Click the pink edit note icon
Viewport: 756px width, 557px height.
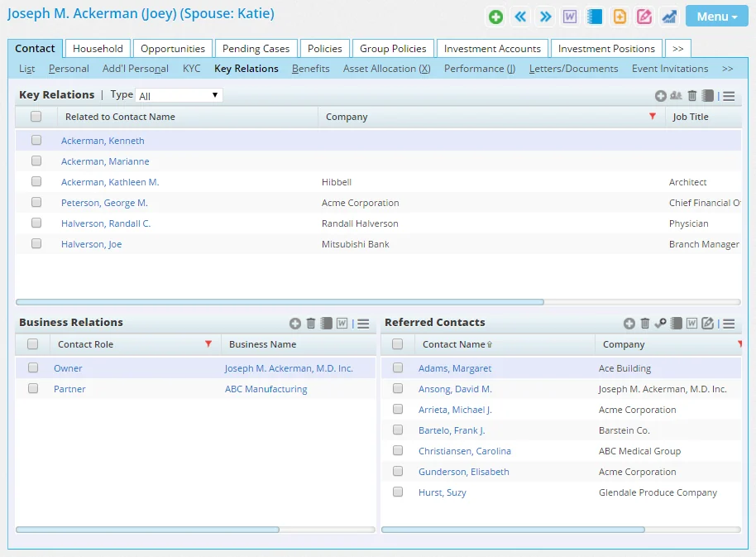pyautogui.click(x=644, y=17)
